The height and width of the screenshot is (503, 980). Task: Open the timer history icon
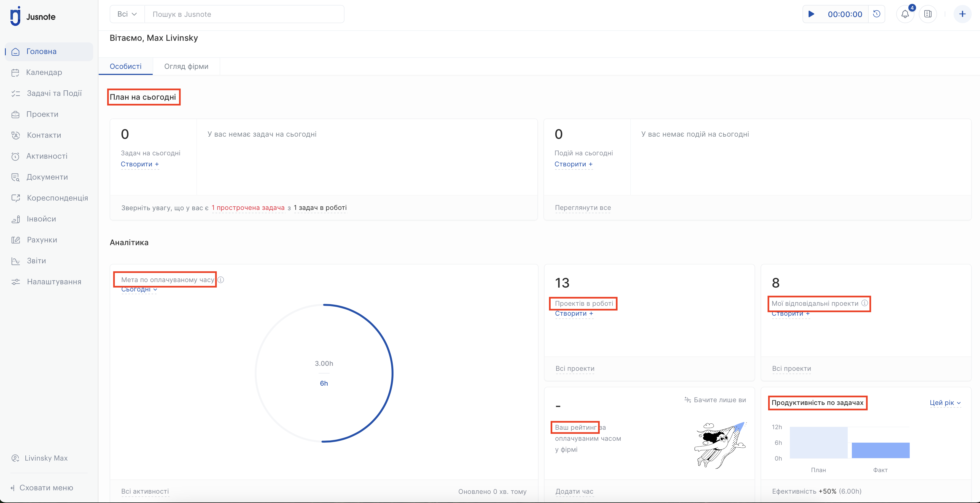[x=877, y=14]
